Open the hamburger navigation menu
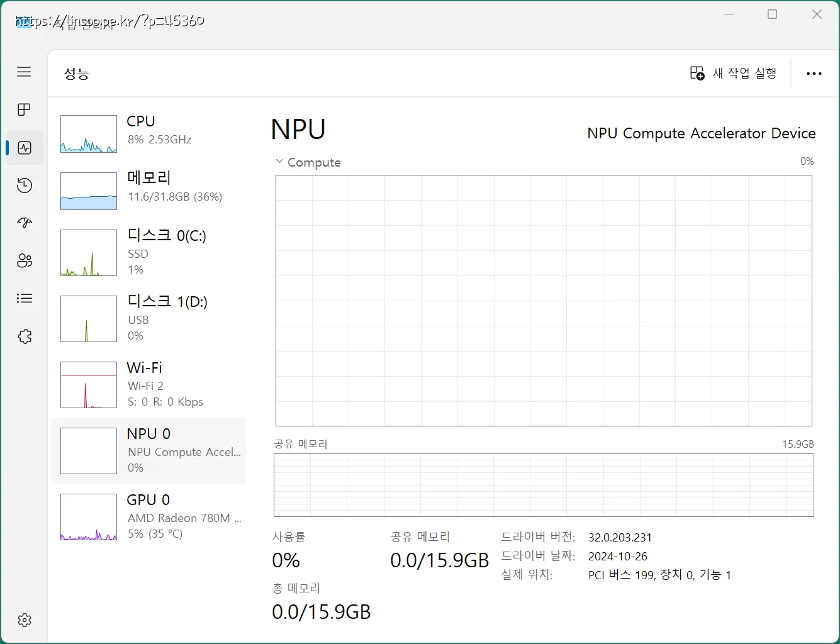The width and height of the screenshot is (840, 644). click(x=24, y=72)
